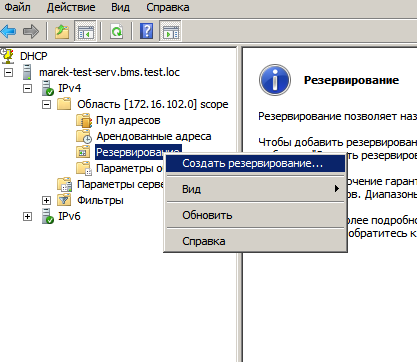Collapse the IPv4 node

[x=27, y=88]
